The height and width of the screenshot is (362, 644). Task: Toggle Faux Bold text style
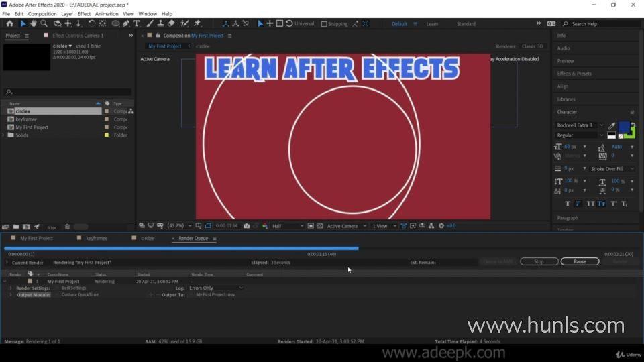point(568,204)
